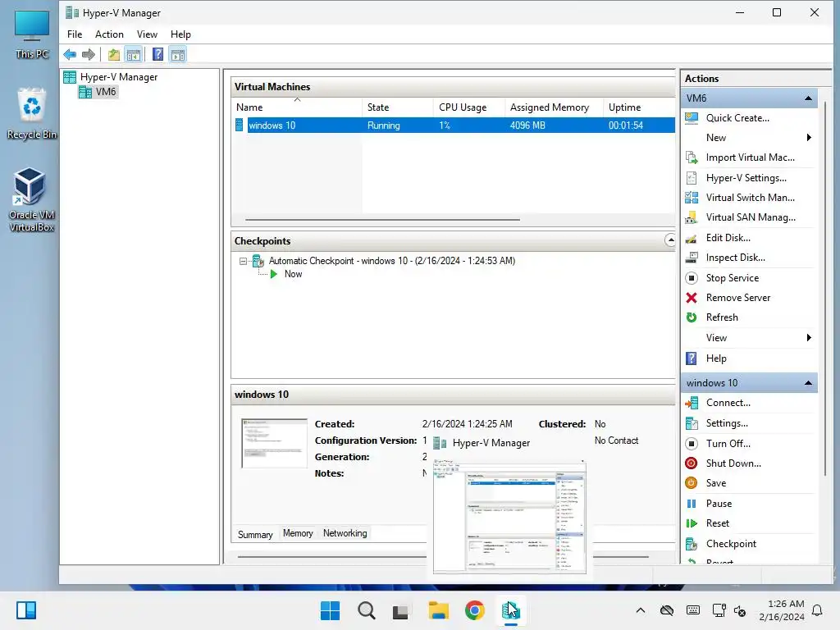
Task: Go back with the toolbar Back arrow
Action: click(x=70, y=54)
